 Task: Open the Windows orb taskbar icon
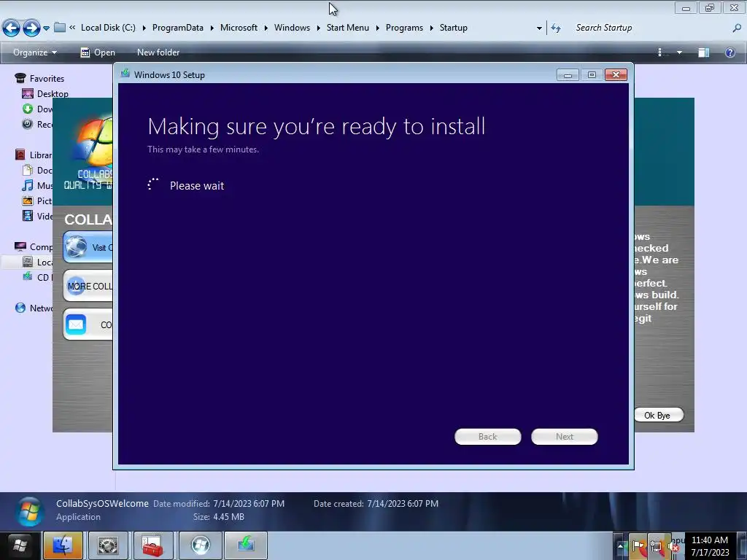201,545
